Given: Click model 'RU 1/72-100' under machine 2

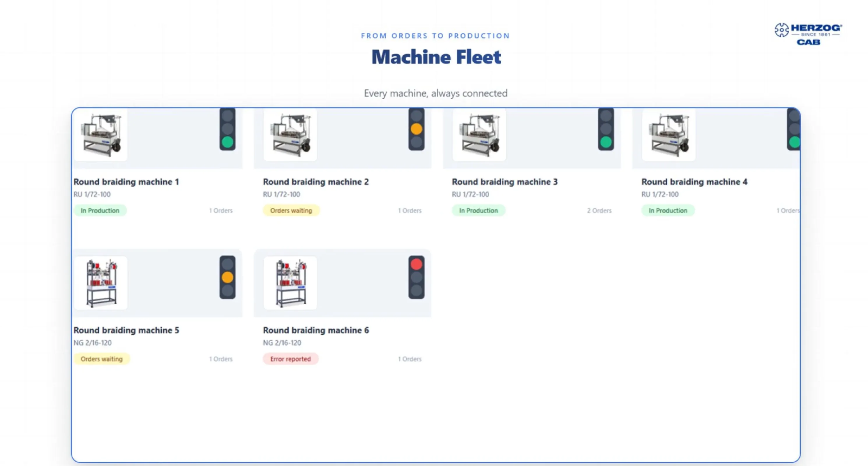Looking at the screenshot, I should tap(281, 195).
